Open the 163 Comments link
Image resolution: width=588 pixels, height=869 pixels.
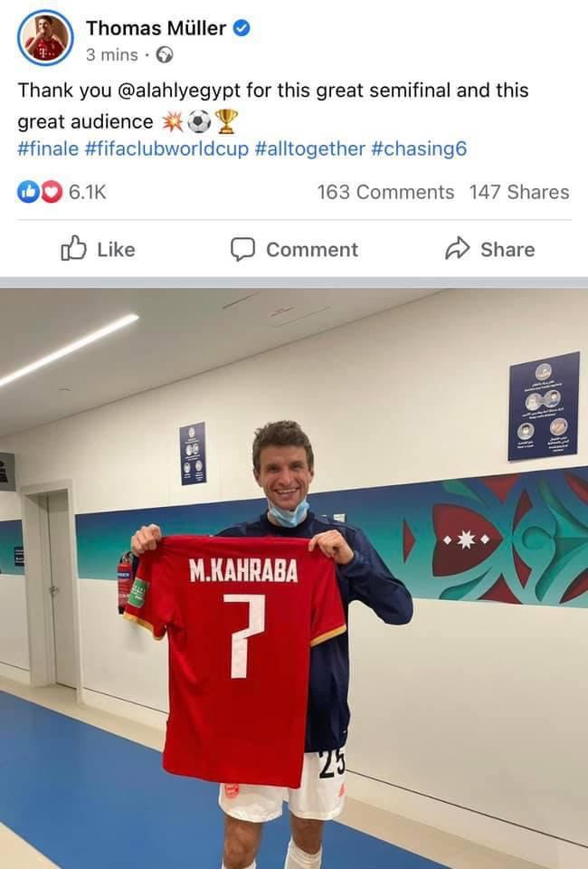click(x=385, y=192)
